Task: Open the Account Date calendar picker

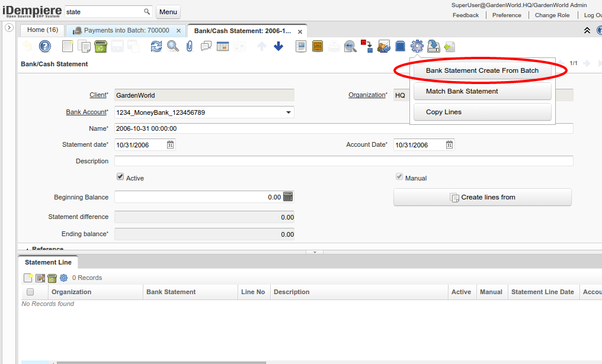Action: tap(449, 145)
